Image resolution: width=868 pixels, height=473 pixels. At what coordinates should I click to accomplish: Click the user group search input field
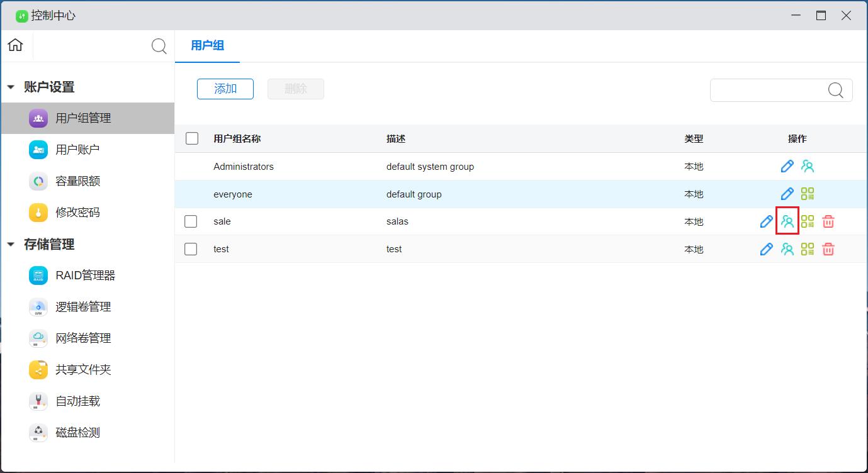(768, 90)
